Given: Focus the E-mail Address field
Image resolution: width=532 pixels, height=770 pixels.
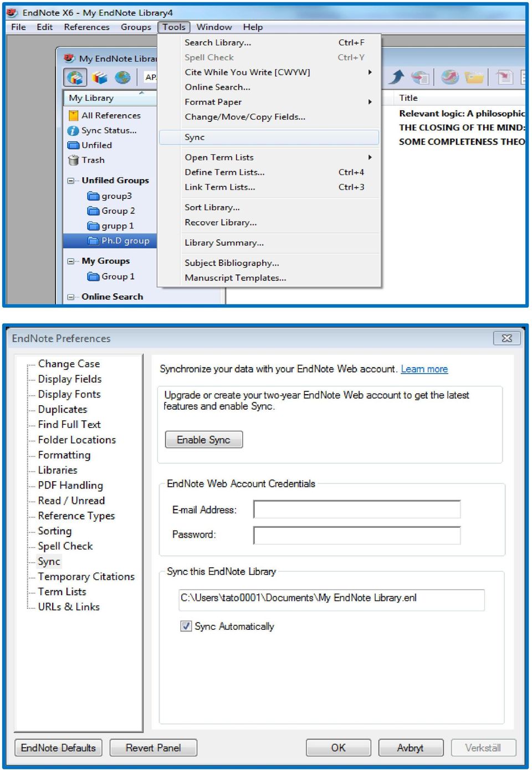Looking at the screenshot, I should click(357, 509).
